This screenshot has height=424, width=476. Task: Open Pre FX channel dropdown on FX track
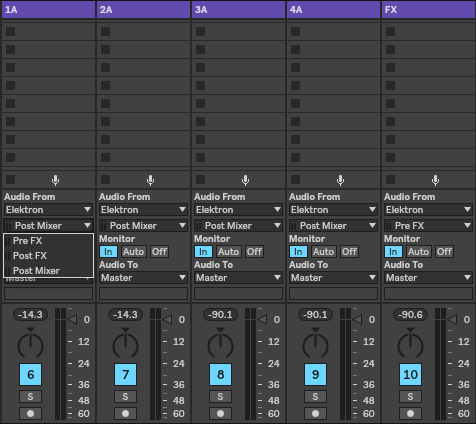[x=428, y=226]
